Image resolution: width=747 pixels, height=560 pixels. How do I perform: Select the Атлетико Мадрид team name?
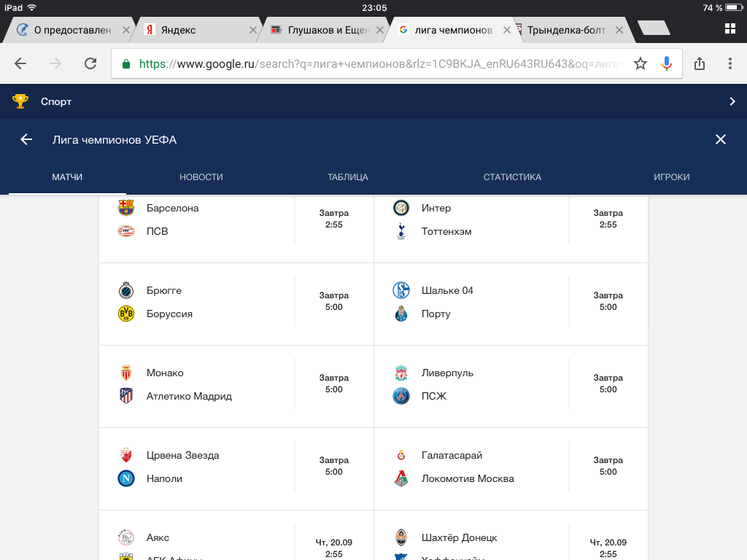189,396
